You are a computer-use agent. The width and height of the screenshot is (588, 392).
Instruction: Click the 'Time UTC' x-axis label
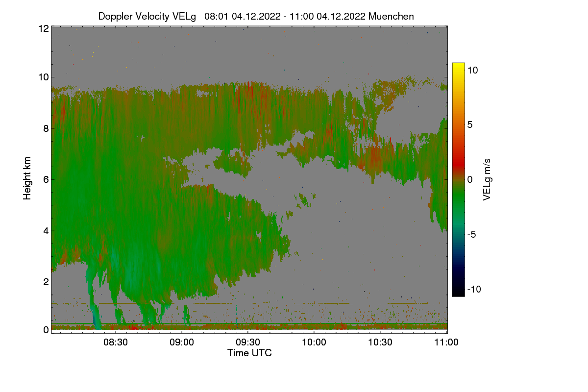click(x=249, y=353)
